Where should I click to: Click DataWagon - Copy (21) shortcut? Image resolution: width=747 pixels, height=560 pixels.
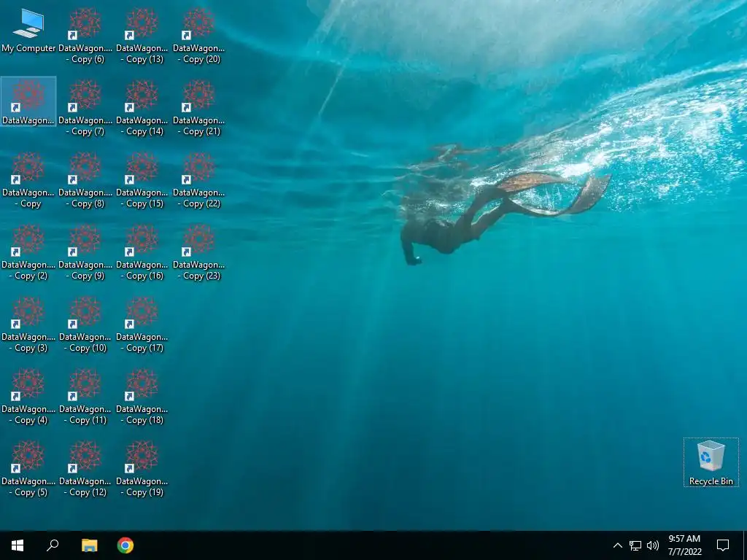(198, 109)
